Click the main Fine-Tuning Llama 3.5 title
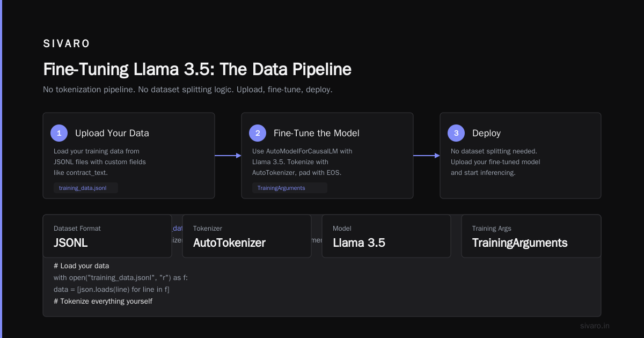Image resolution: width=644 pixels, height=338 pixels. pos(197,69)
